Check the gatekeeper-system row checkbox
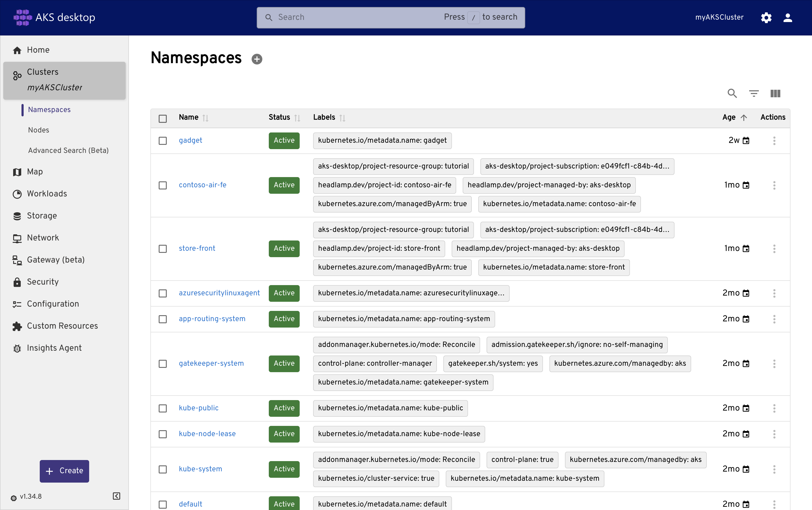812x510 pixels. point(162,364)
